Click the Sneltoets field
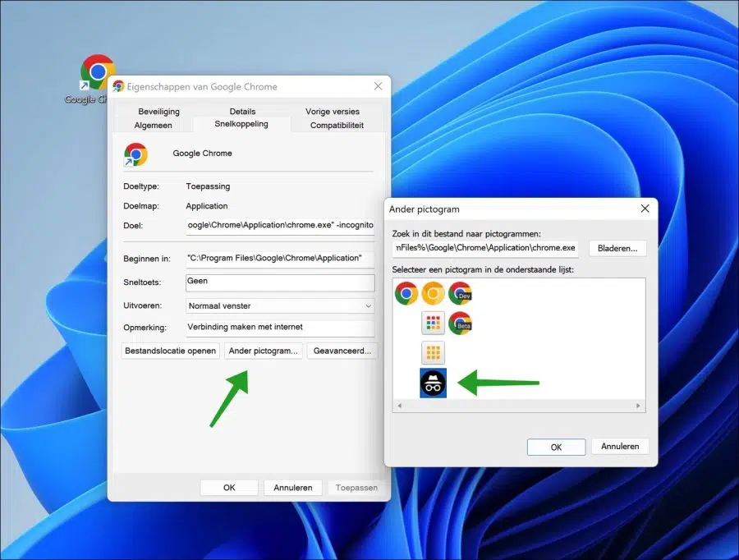Screen dimensions: 739x560 click(281, 282)
